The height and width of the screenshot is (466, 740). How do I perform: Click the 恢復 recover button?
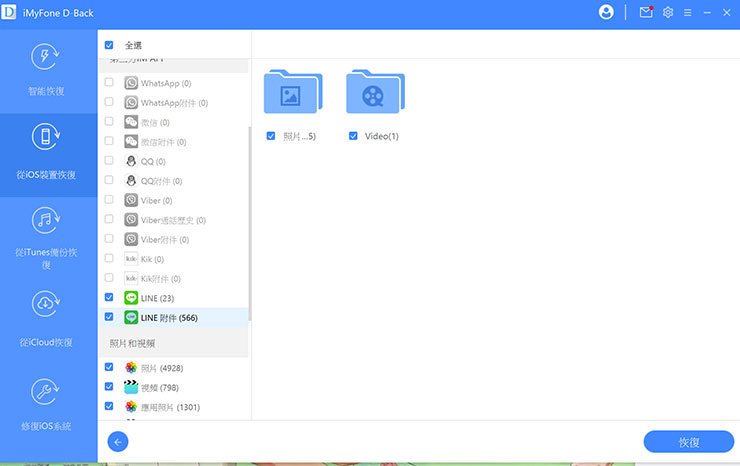pyautogui.click(x=688, y=441)
